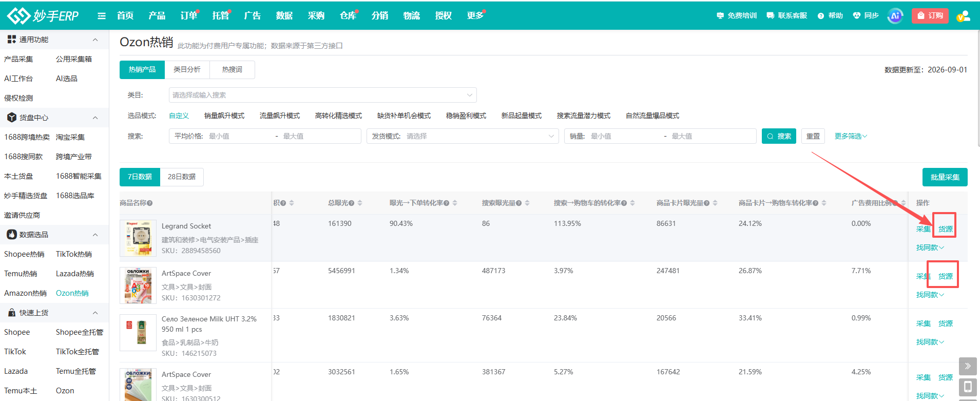Click the 同步 sync button

[x=866, y=15]
